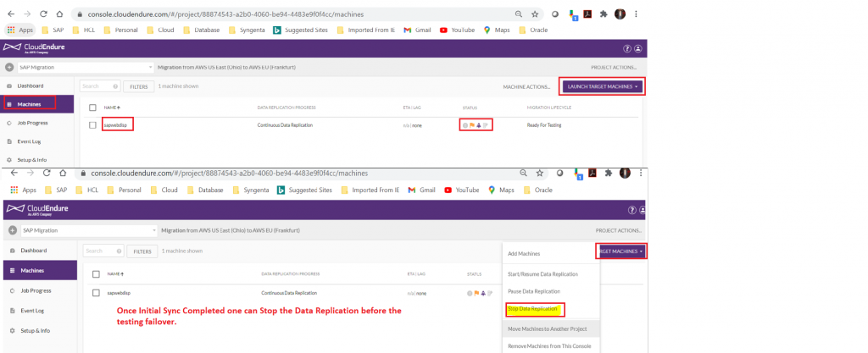Go back in lower browser window
868x353 pixels.
point(14,173)
